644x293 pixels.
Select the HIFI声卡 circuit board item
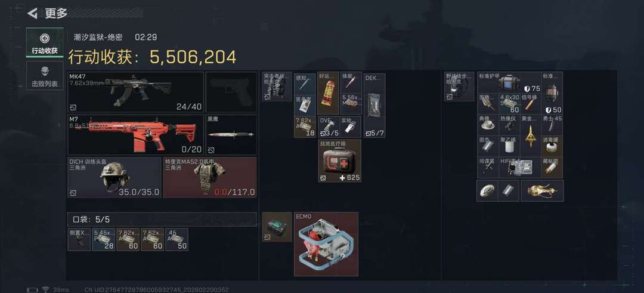click(520, 167)
